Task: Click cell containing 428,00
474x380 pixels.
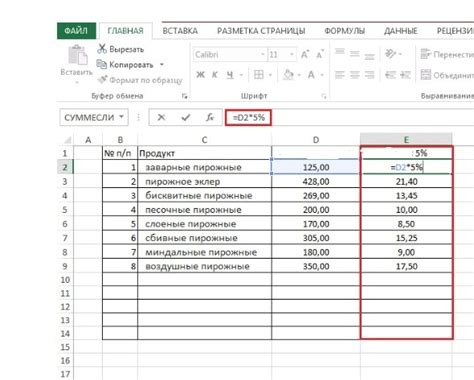Action: (316, 181)
